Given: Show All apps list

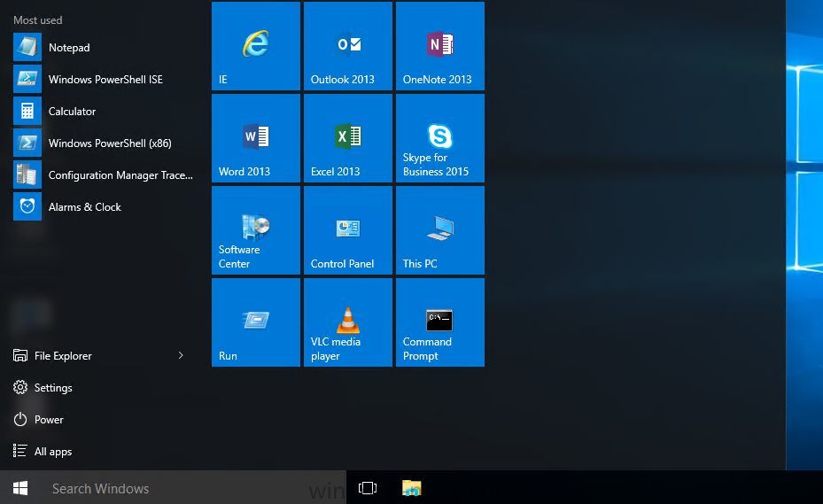Looking at the screenshot, I should [43, 452].
